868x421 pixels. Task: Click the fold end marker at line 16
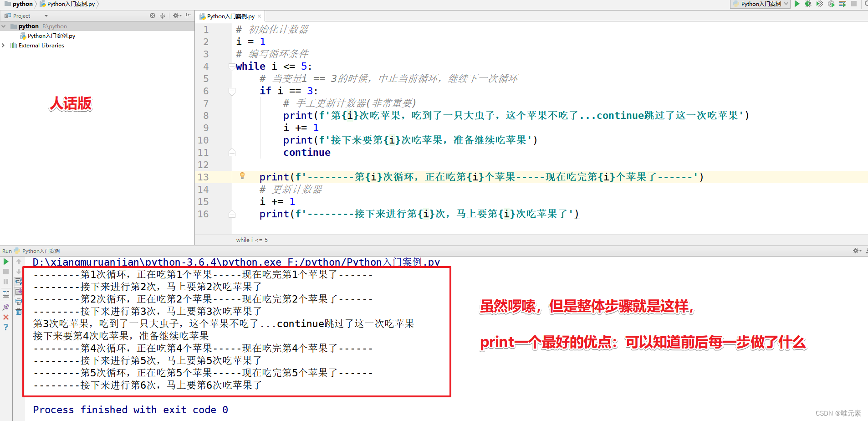point(232,214)
